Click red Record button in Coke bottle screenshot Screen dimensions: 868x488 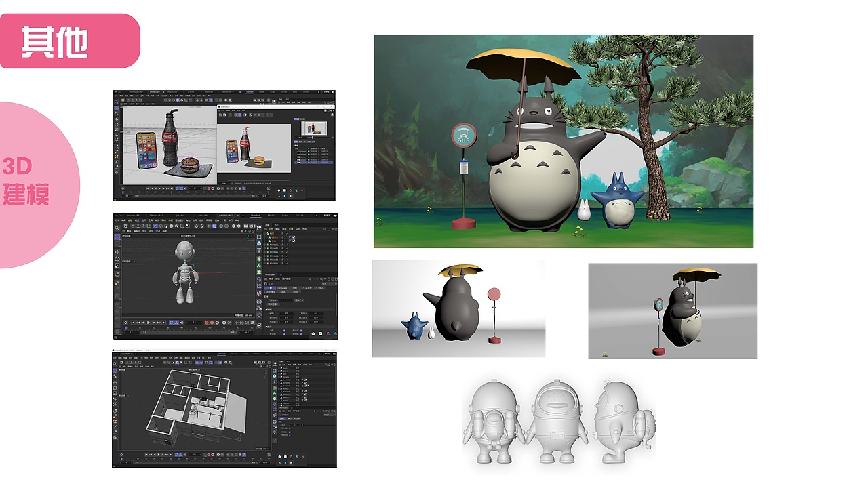coord(209,188)
